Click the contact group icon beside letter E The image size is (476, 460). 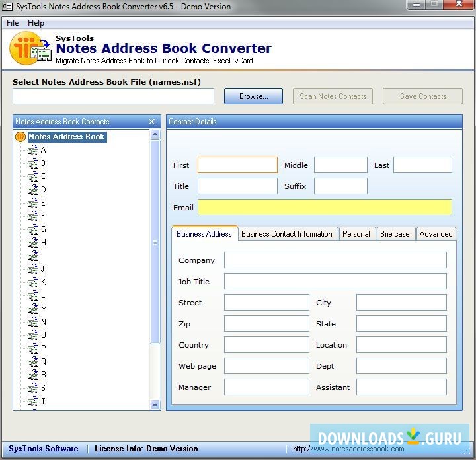pos(33,203)
